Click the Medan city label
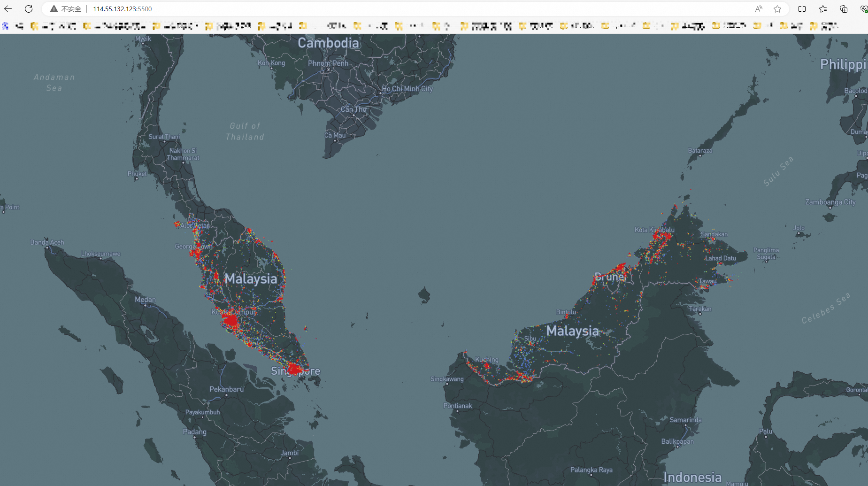 click(145, 300)
